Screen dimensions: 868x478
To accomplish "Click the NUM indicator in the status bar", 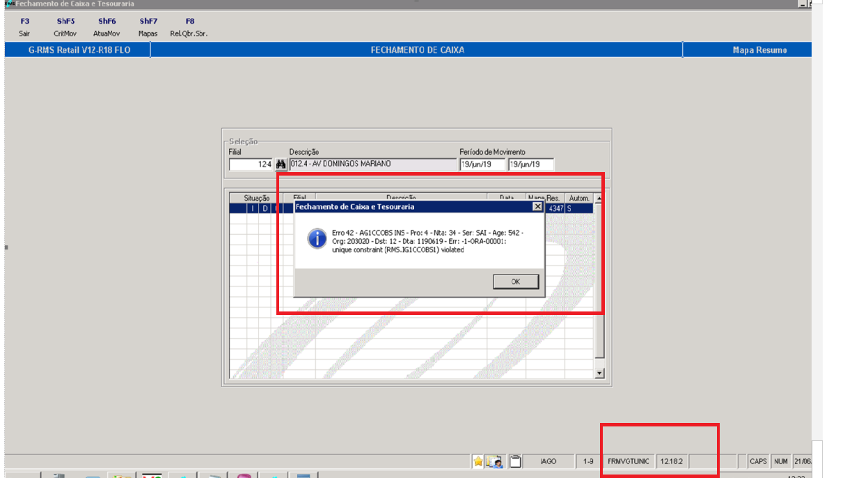I will click(x=781, y=461).
